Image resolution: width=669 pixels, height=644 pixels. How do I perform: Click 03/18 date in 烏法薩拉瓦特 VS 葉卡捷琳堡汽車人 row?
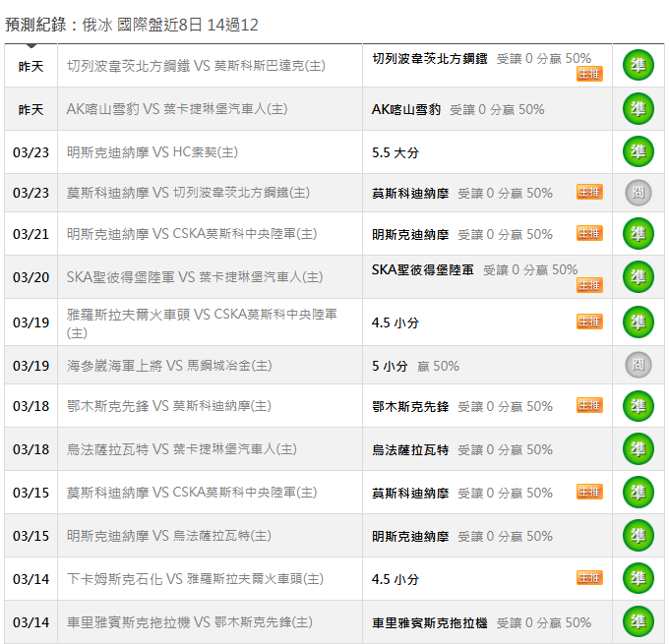[x=31, y=449]
